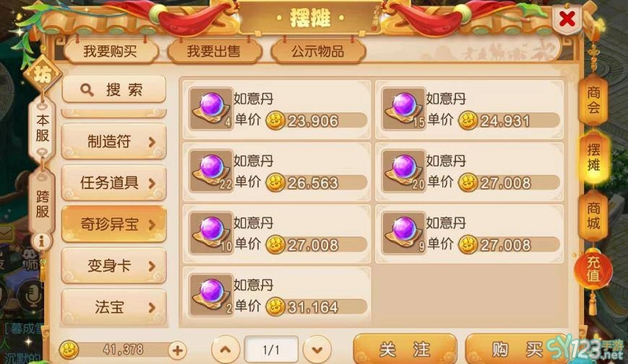Screen dimensions: 628x364
Task: Click the 坊 diamond badge icon
Action: 42,75
